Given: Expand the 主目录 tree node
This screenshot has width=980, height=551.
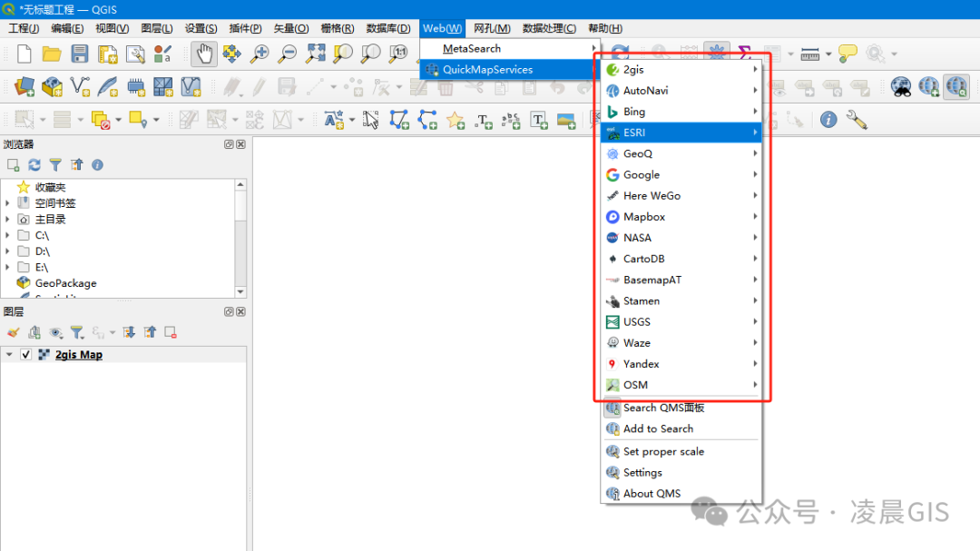Looking at the screenshot, I should [7, 219].
